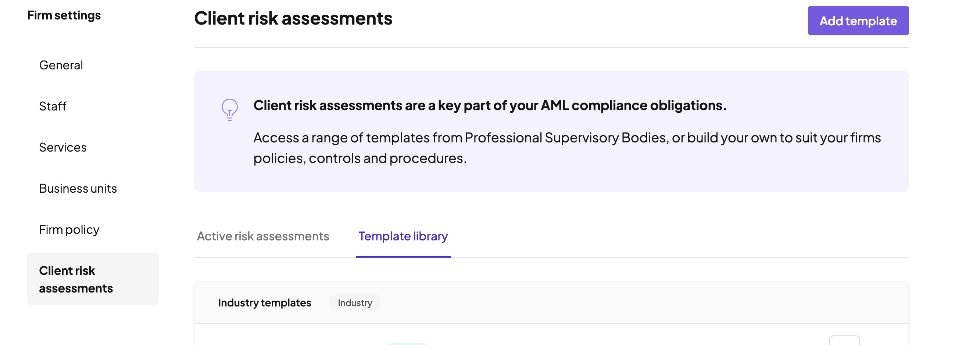Click the Firm settings sidebar heading
980x345 pixels.
pos(64,15)
